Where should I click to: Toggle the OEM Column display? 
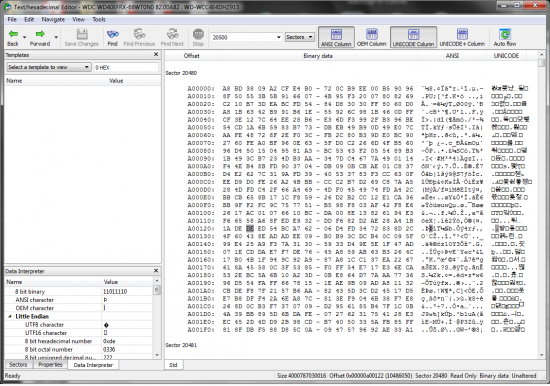371,37
